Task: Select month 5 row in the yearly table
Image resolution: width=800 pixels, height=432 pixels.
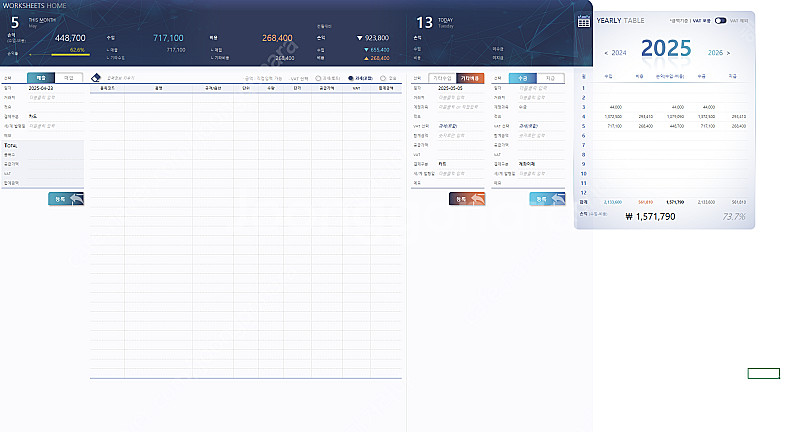Action: 664,126
